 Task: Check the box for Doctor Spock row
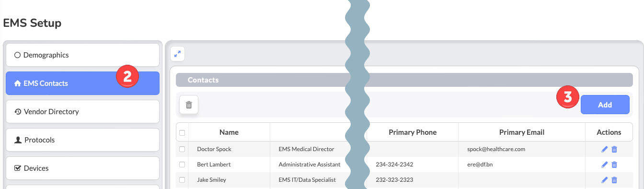pos(182,149)
